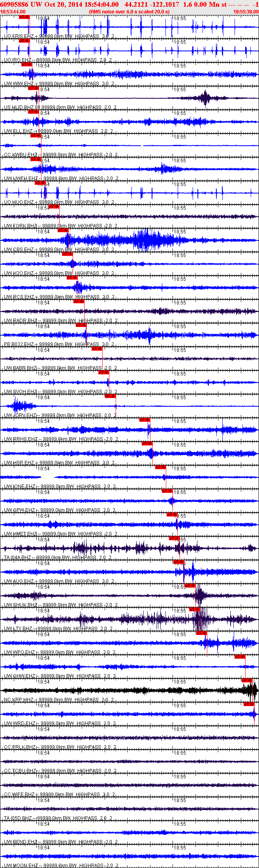This screenshot has height=868, width=259.
Task: Click the early waveform burst on UW JORV trace
Action: coord(22,406)
